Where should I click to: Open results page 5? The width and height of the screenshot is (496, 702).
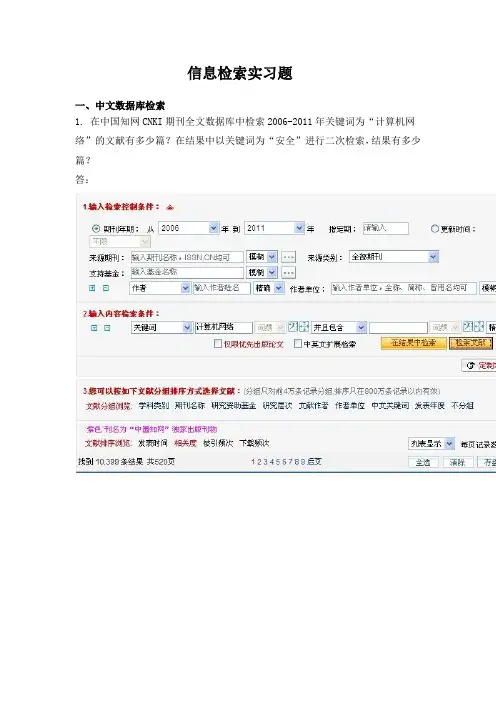pyautogui.click(x=278, y=462)
